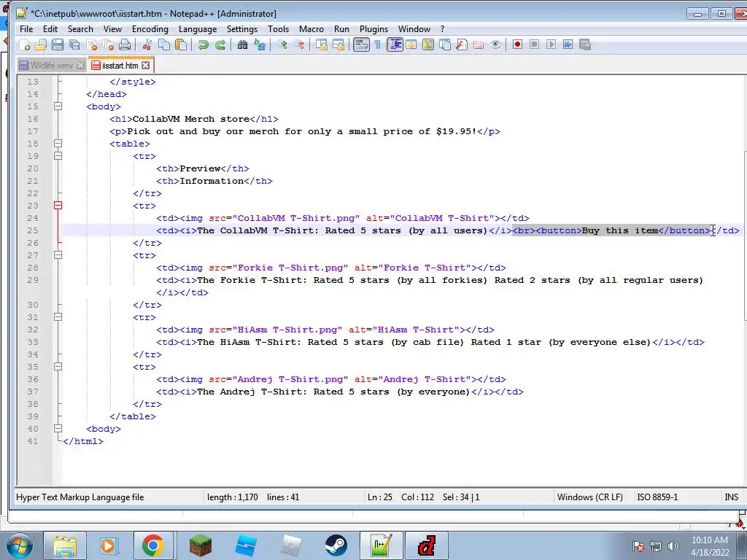Collapse the tr fold at line 19
This screenshot has width=747, height=560.
pyautogui.click(x=58, y=156)
